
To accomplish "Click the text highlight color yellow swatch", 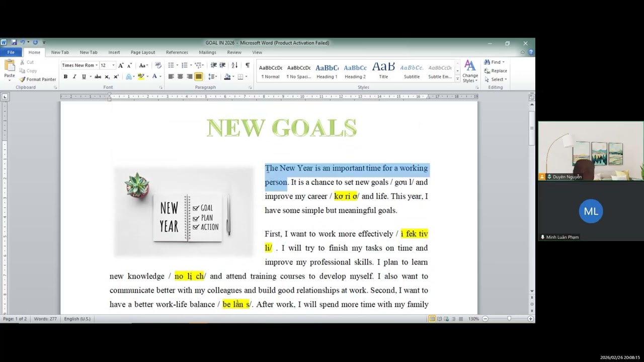I will pyautogui.click(x=141, y=77).
